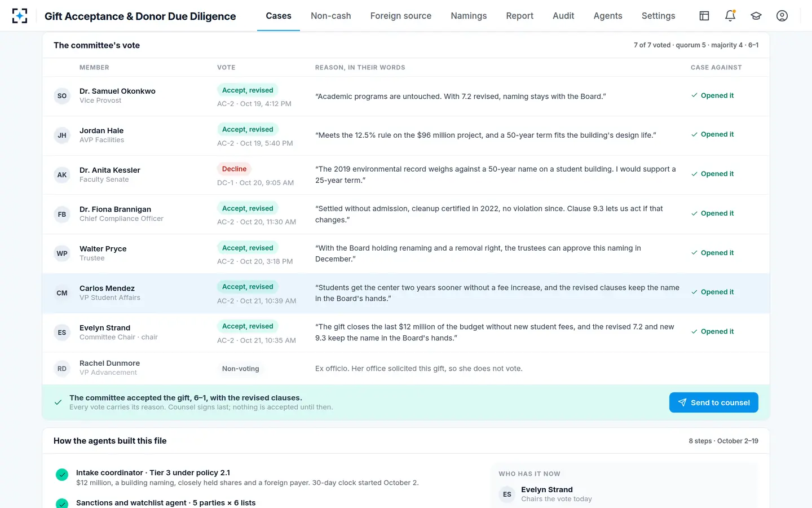This screenshot has height=508, width=812.
Task: Click the JH avatar for Jordan Hale
Action: point(62,135)
